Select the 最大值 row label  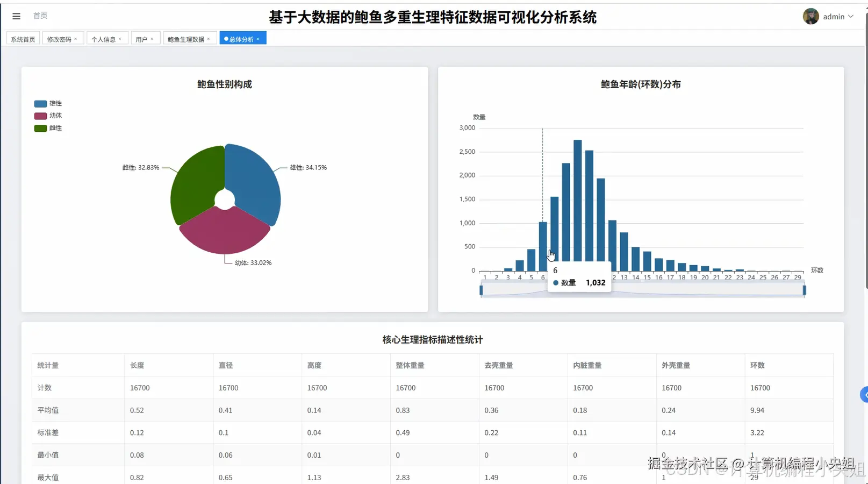coord(48,477)
